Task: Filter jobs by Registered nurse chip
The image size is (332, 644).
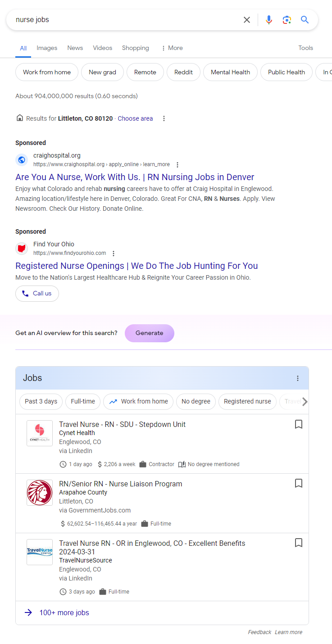Action: [x=247, y=401]
